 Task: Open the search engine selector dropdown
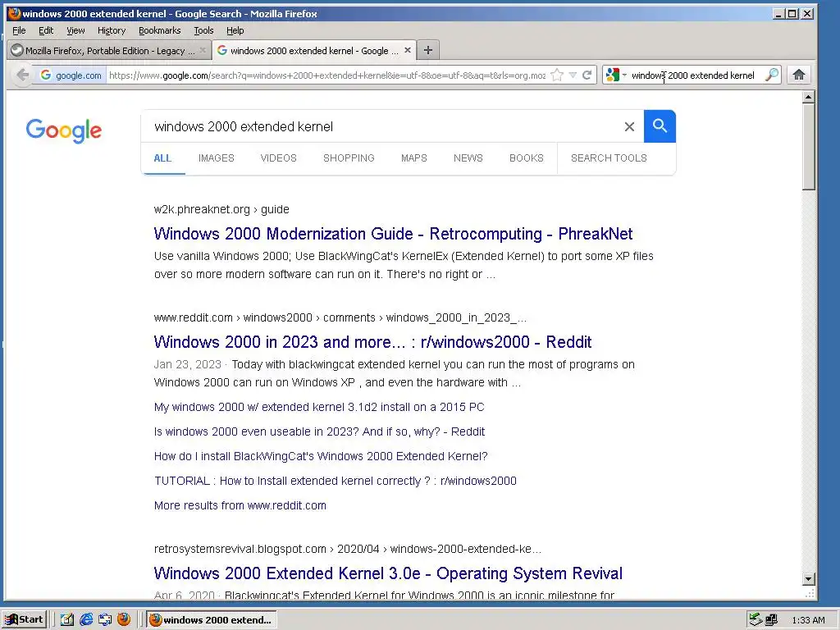(x=615, y=75)
